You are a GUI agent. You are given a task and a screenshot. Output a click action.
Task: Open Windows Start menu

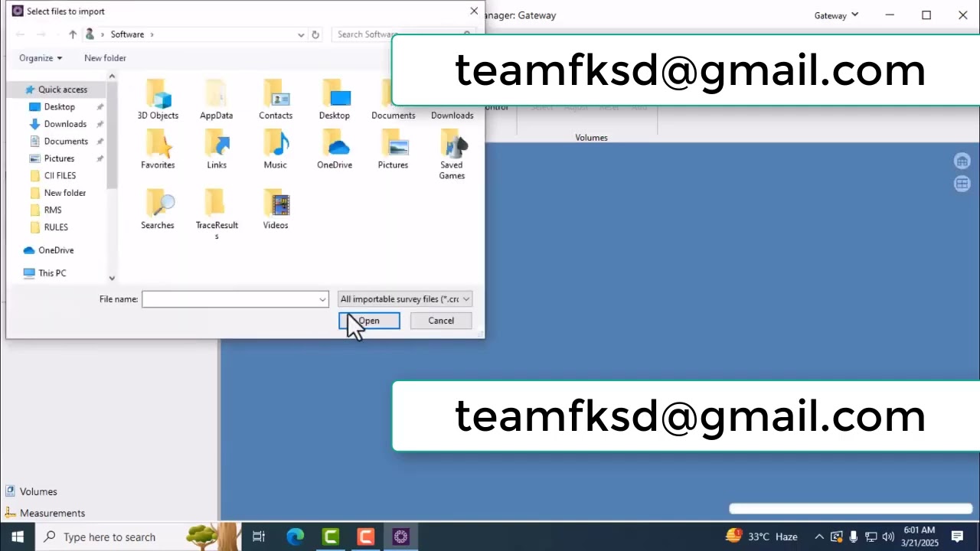coord(17,536)
